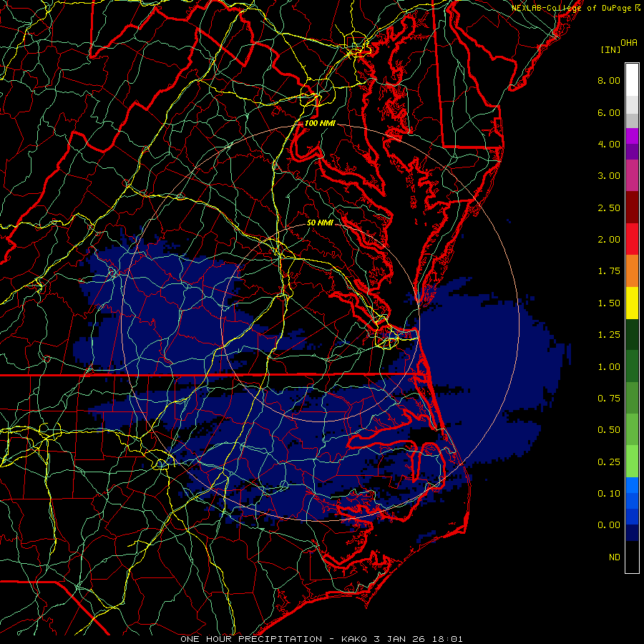Click the magenta 4.00 legend color block
This screenshot has height=644, width=644.
click(x=632, y=136)
